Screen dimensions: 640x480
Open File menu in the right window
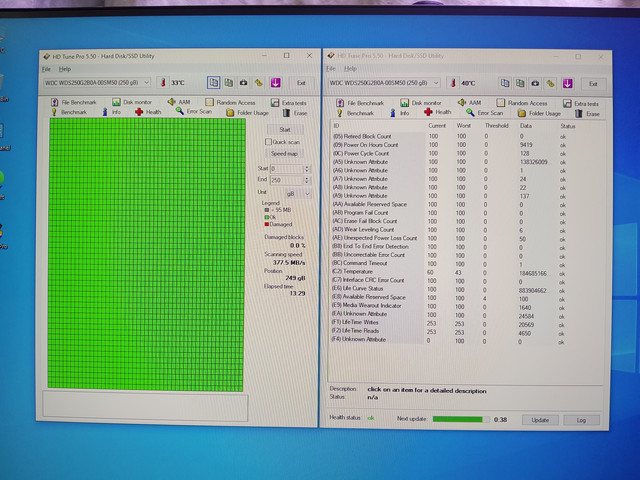331,68
